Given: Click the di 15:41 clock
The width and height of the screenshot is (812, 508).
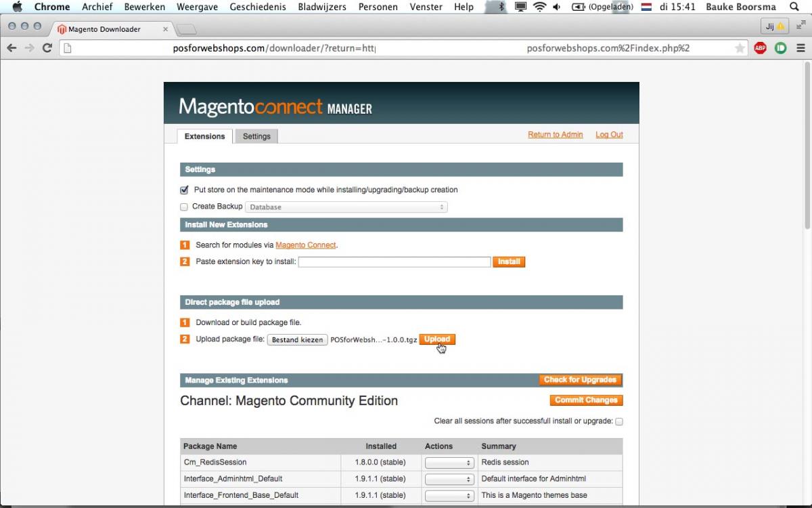Looking at the screenshot, I should click(677, 7).
